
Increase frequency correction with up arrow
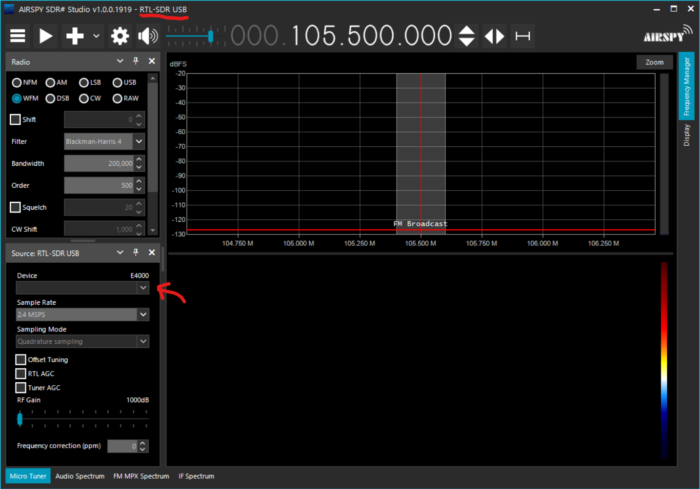[143, 443]
